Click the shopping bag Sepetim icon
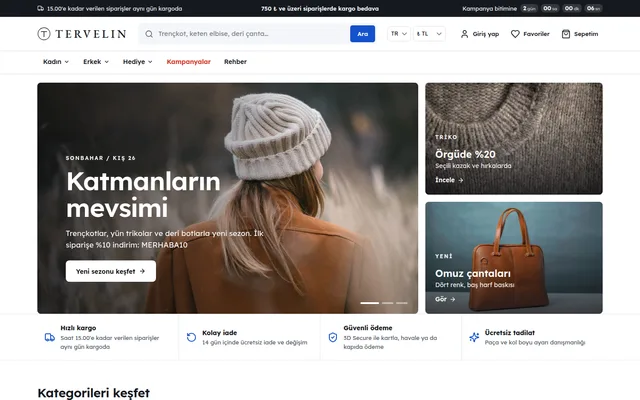Image resolution: width=640 pixels, height=400 pixels. (566, 34)
